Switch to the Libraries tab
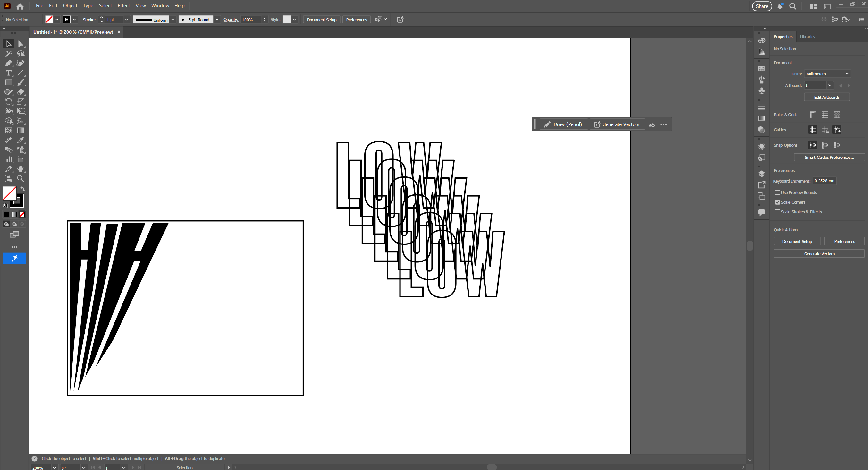This screenshot has height=470, width=868. pyautogui.click(x=807, y=37)
